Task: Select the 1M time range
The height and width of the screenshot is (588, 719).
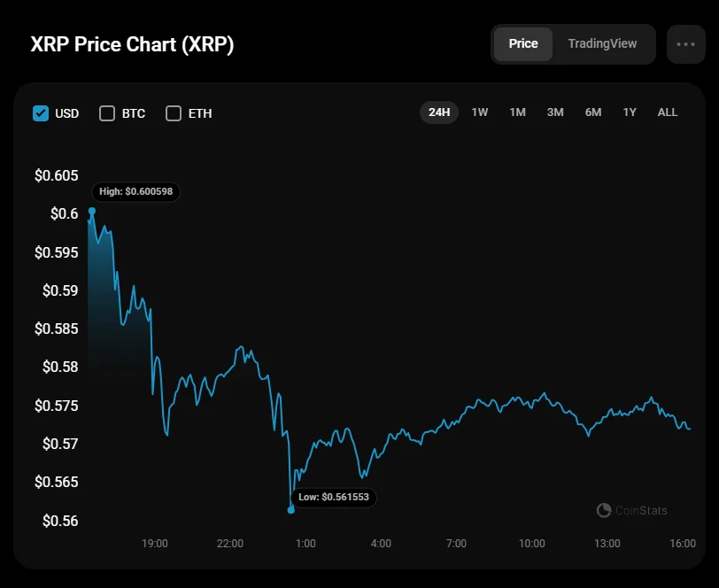Action: (517, 112)
